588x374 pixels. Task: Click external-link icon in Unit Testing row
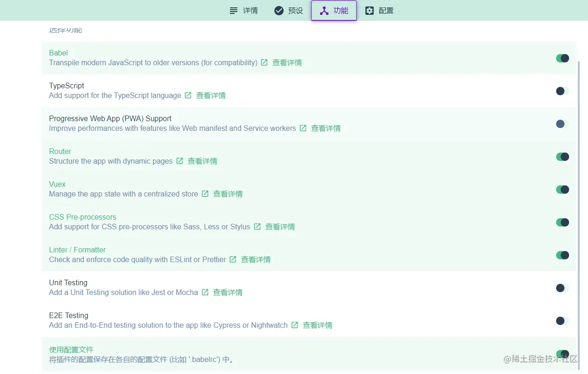(x=205, y=292)
